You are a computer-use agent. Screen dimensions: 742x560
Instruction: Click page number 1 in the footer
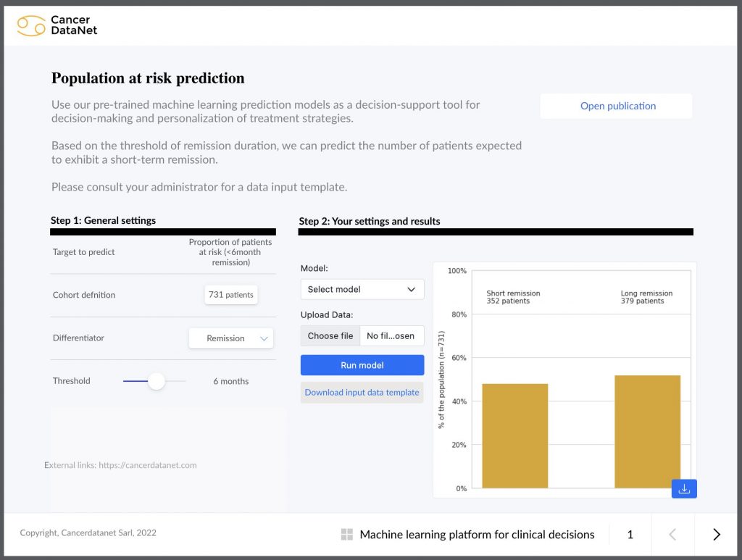[x=630, y=534]
